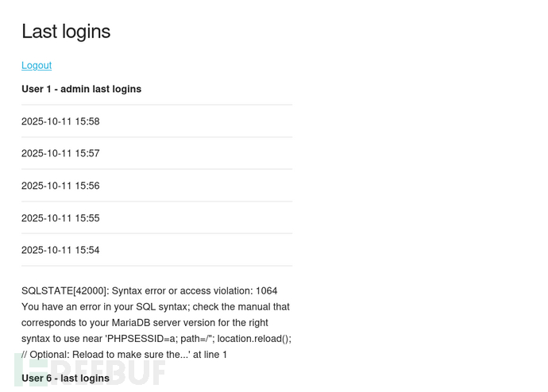Screen dimensions: 548x392
Task: Click the SQLSTATE[42000] error text
Action: click(x=64, y=290)
